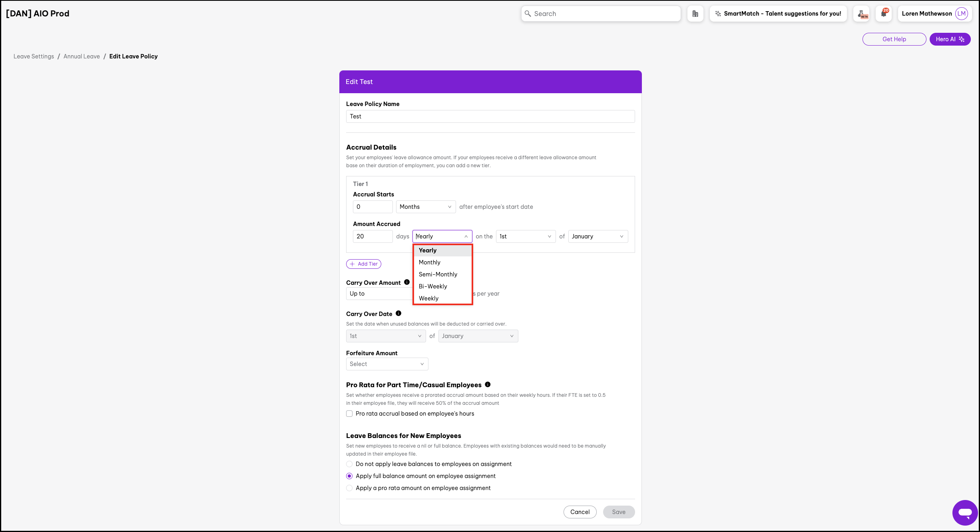Expand the January month dropdown in Tier 1
This screenshot has width=980, height=532.
598,236
